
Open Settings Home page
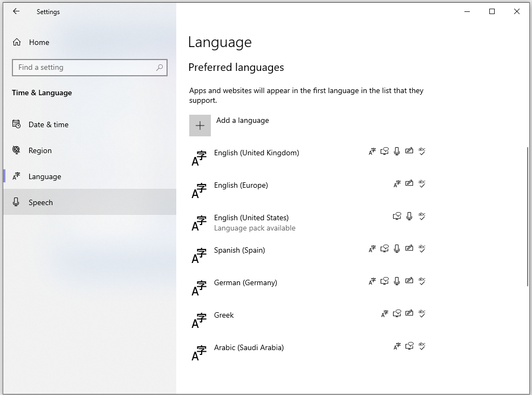(x=90, y=42)
